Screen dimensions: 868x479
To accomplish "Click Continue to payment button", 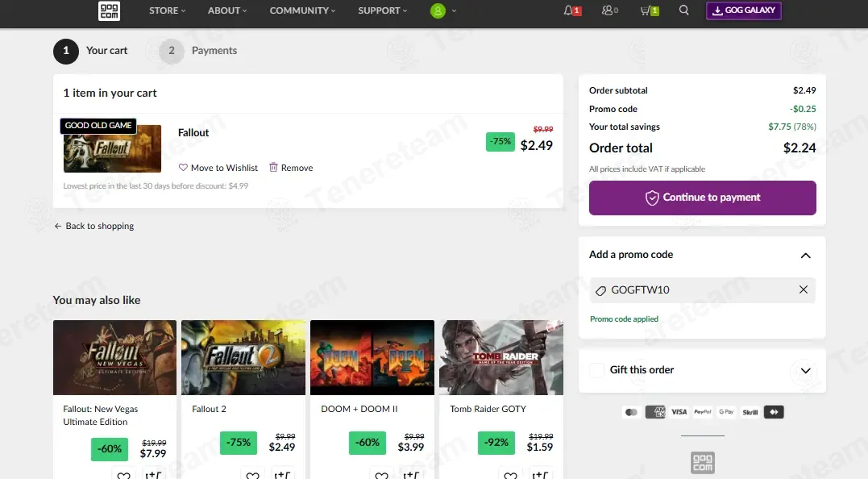I will (x=703, y=198).
